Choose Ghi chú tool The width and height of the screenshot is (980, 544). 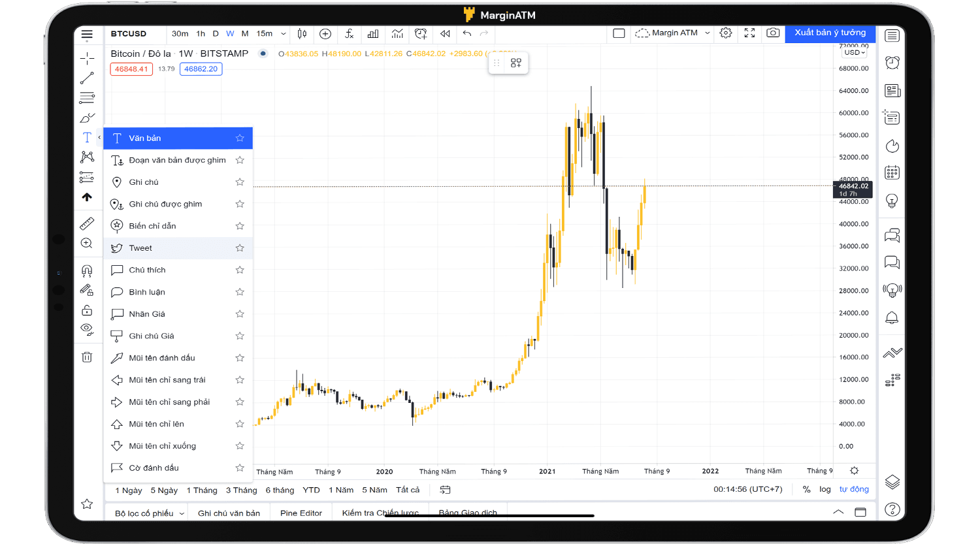(178, 182)
